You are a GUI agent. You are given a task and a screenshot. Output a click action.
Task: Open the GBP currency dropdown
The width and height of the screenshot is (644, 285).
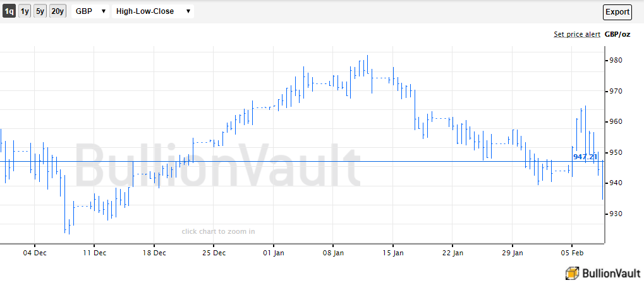(x=90, y=11)
